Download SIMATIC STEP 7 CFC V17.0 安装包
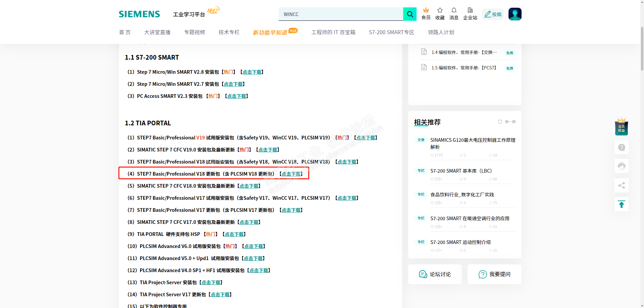Image resolution: width=644 pixels, height=308 pixels. 249,222
